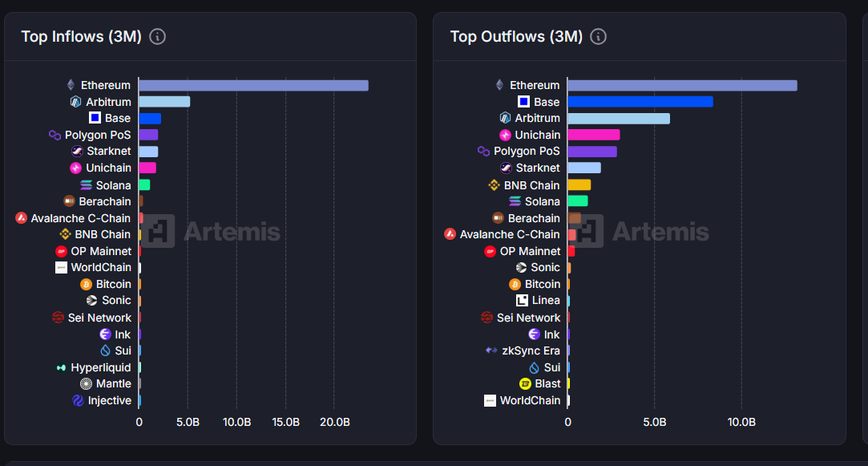This screenshot has width=868, height=466.
Task: Select the "WorldChain" label in Top Outflows
Action: point(531,400)
